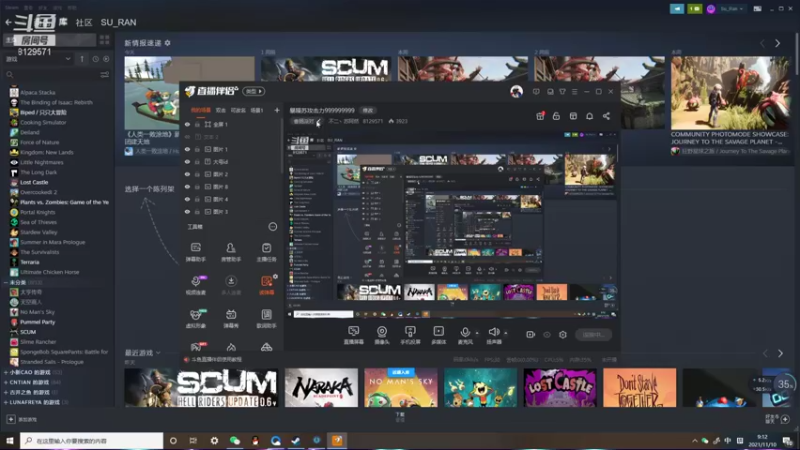Open the 歌词助手 tool

266,318
